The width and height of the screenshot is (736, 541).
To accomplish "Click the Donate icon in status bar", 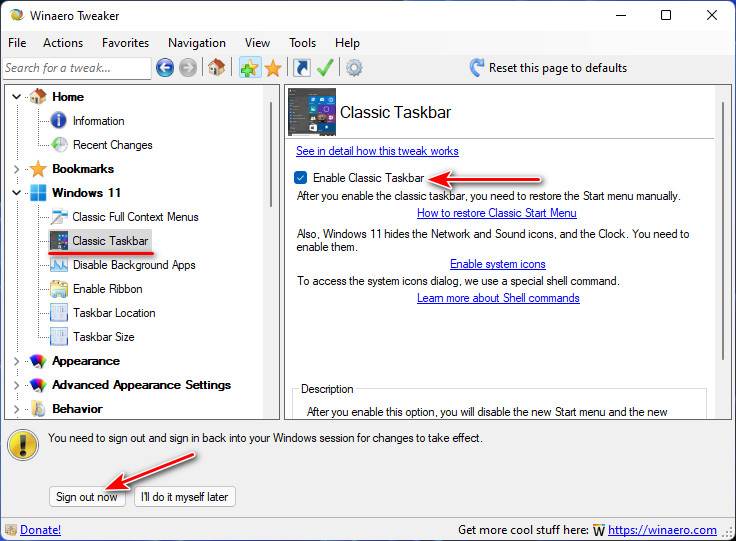I will point(10,530).
